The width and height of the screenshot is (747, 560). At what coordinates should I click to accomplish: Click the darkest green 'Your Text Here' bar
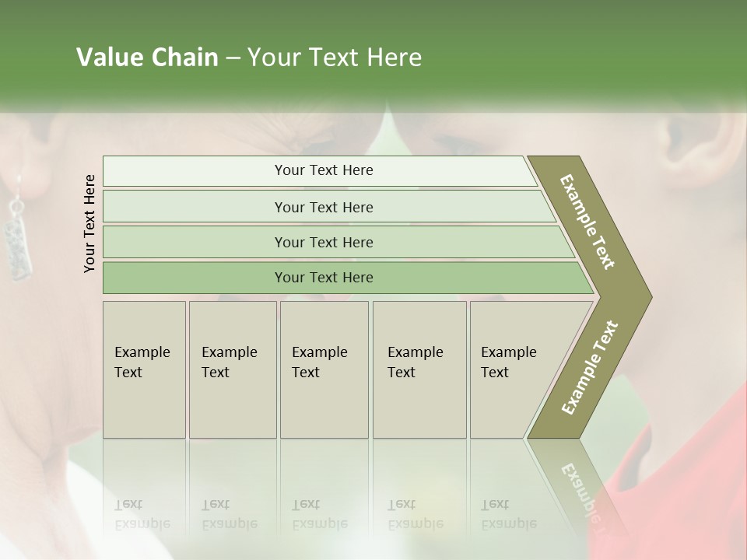coord(348,278)
